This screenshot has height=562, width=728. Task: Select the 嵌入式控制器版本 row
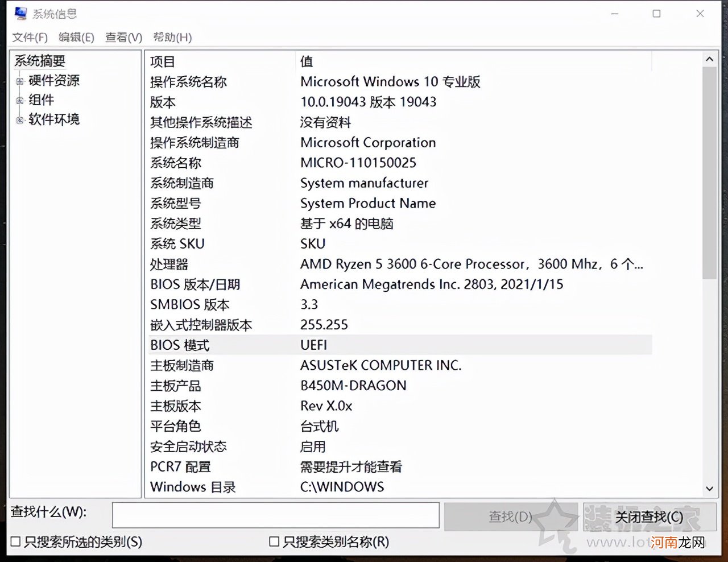click(x=400, y=325)
